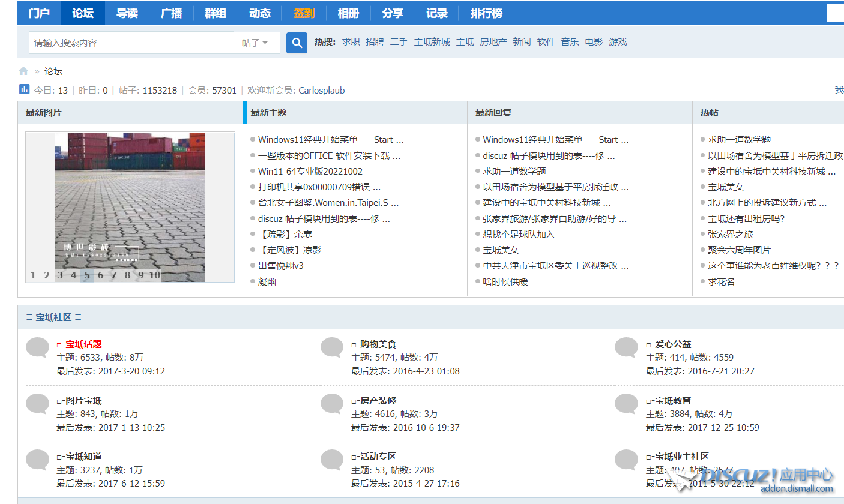The image size is (844, 504).
Task: Select the 房产装修 forum bubble icon
Action: coord(332,404)
